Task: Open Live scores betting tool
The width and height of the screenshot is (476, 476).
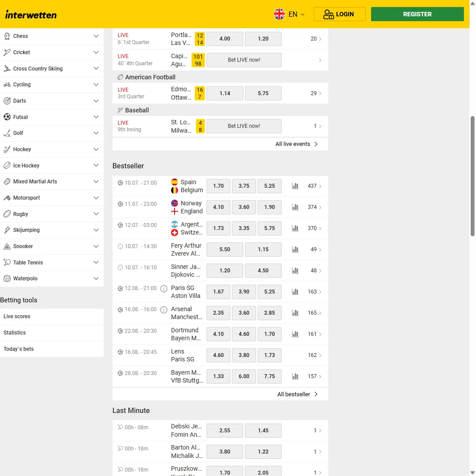Action: pyautogui.click(x=52, y=316)
